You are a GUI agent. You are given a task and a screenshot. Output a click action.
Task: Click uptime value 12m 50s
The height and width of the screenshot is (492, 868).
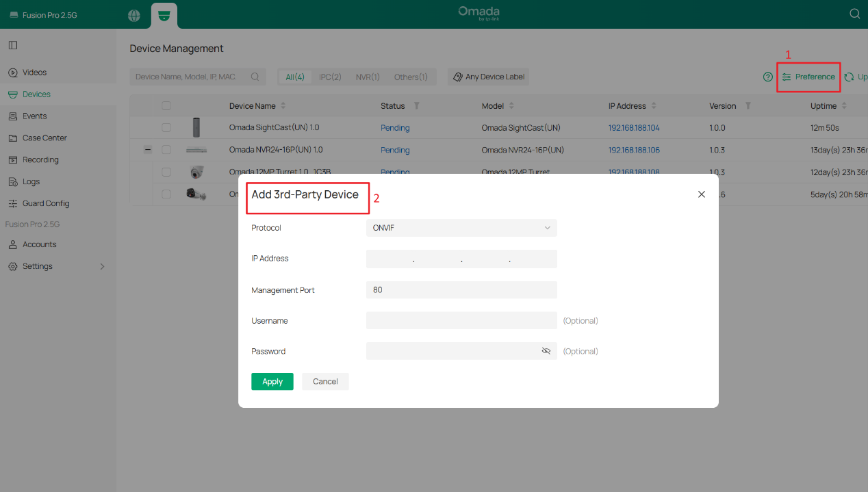[824, 128]
